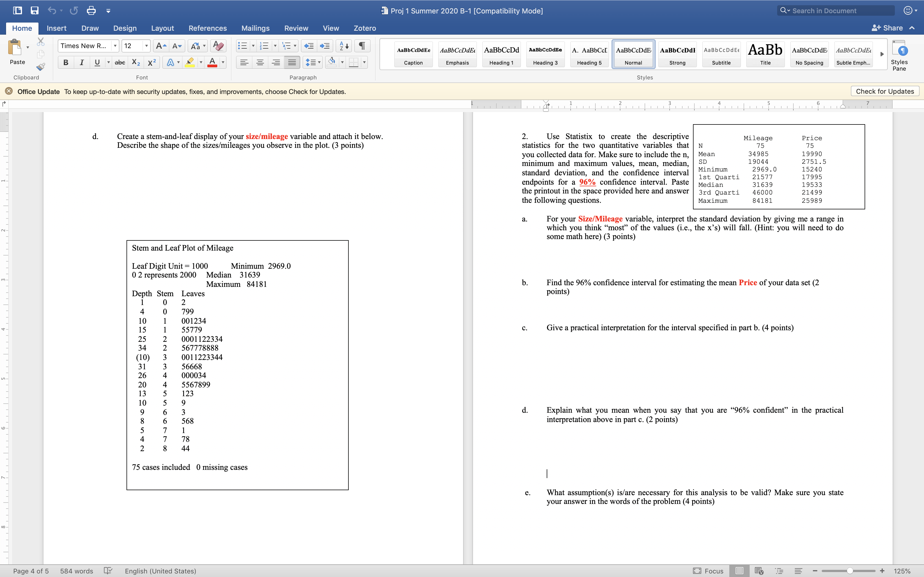Apply italic formatting
Screen dimensions: 924x577
pyautogui.click(x=81, y=62)
